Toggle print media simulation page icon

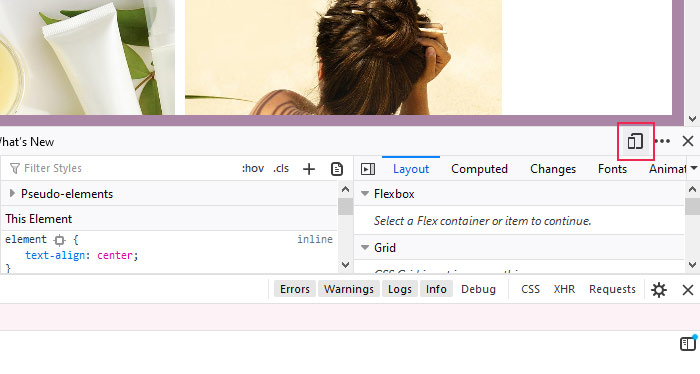337,169
